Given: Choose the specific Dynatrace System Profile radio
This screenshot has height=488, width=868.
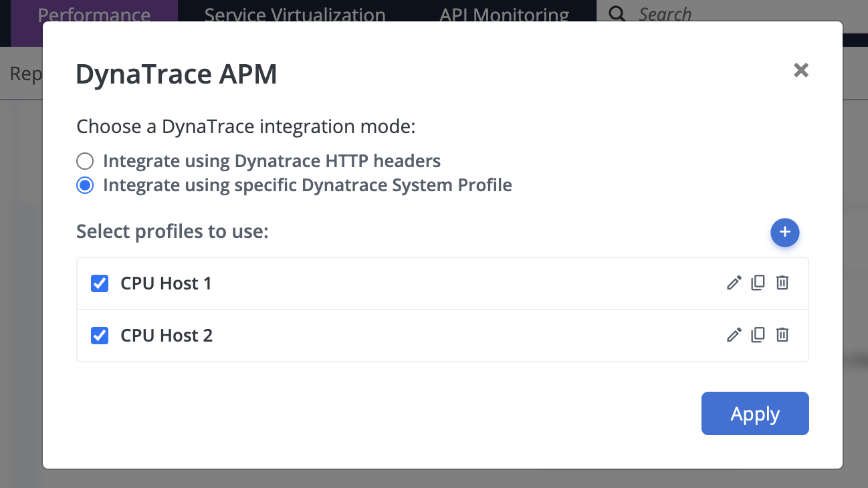Looking at the screenshot, I should coord(85,185).
